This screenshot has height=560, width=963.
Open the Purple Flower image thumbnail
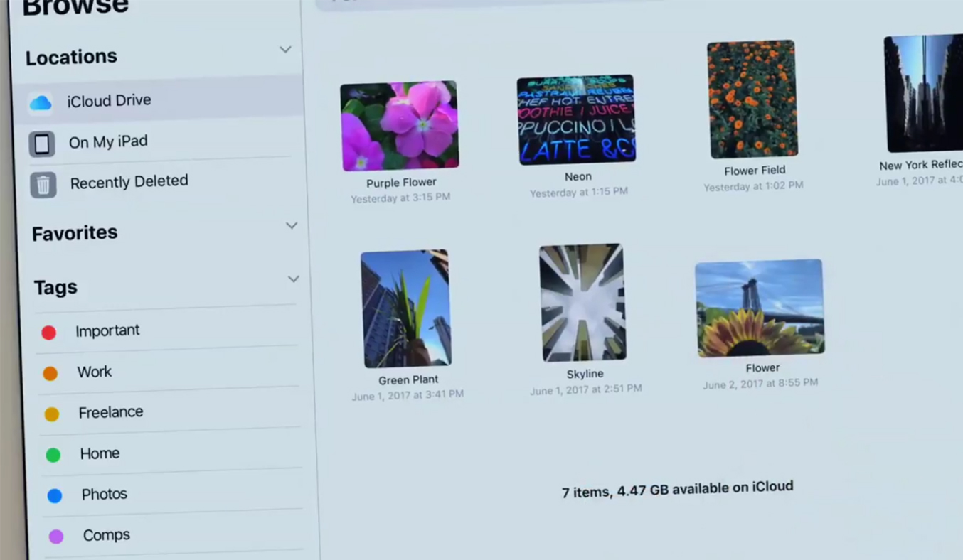pyautogui.click(x=399, y=126)
